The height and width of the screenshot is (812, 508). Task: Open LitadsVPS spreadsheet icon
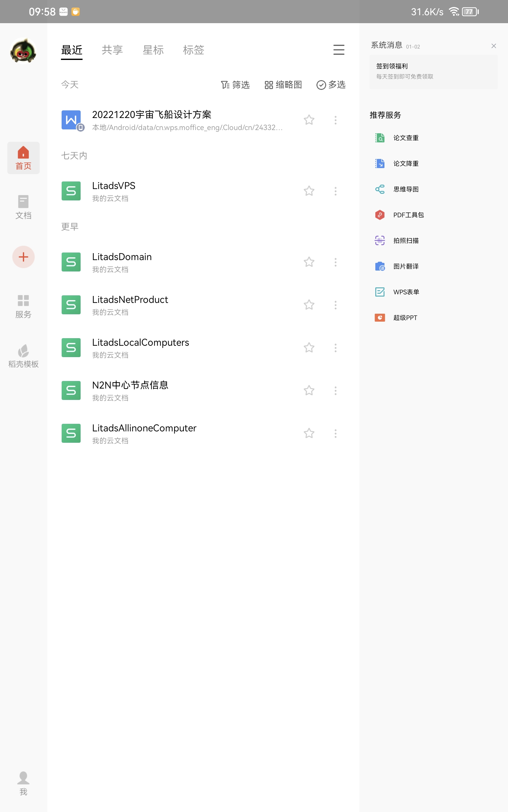pos(71,191)
